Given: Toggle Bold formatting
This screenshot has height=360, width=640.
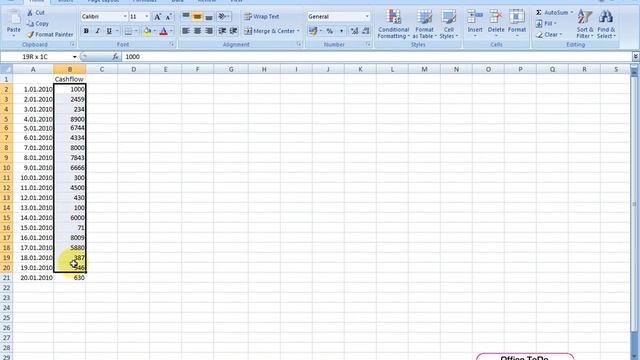Looking at the screenshot, I should (86, 31).
